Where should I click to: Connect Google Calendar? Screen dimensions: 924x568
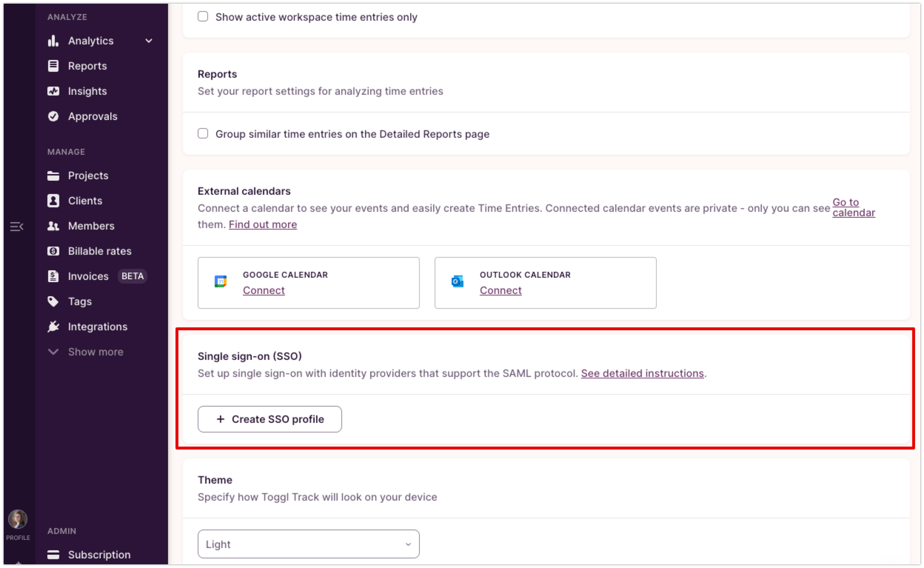(264, 290)
